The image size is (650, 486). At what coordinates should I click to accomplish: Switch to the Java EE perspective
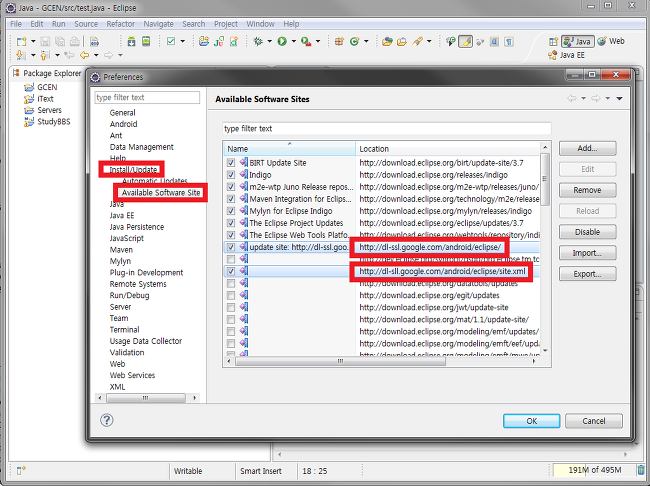[x=566, y=55]
